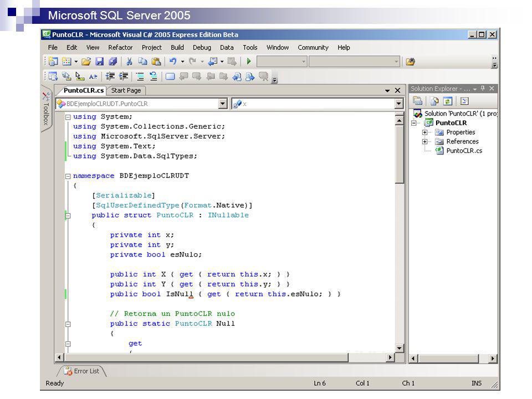Open the Solution Explorer window options dropdown
This screenshot has width=532, height=399.
[475, 89]
